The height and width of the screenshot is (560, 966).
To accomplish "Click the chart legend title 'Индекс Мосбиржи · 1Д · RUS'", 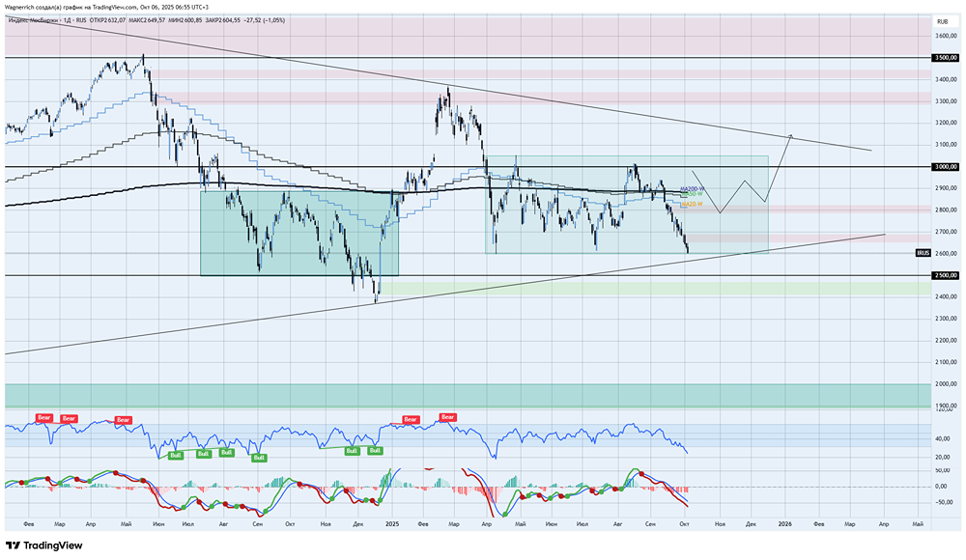I will pos(45,20).
